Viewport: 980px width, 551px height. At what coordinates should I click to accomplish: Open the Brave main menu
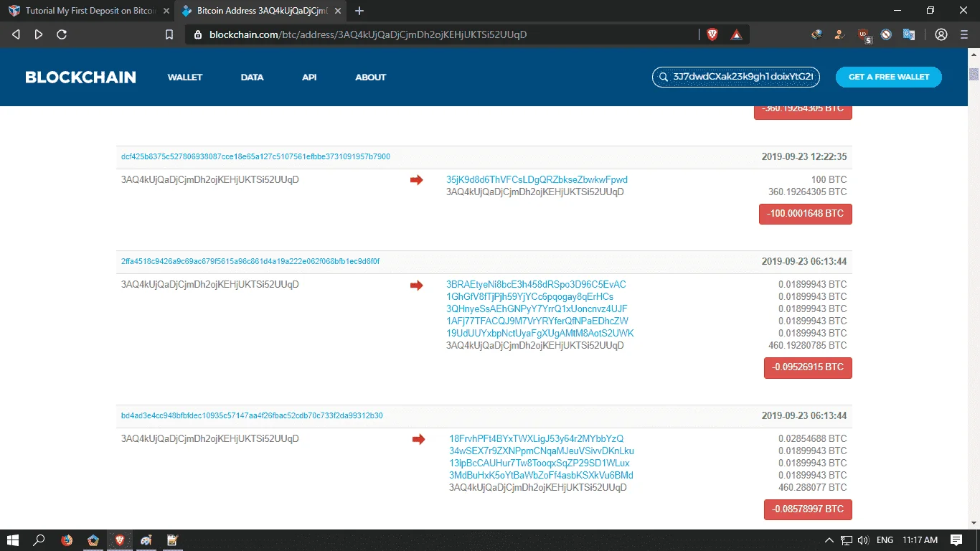click(963, 34)
